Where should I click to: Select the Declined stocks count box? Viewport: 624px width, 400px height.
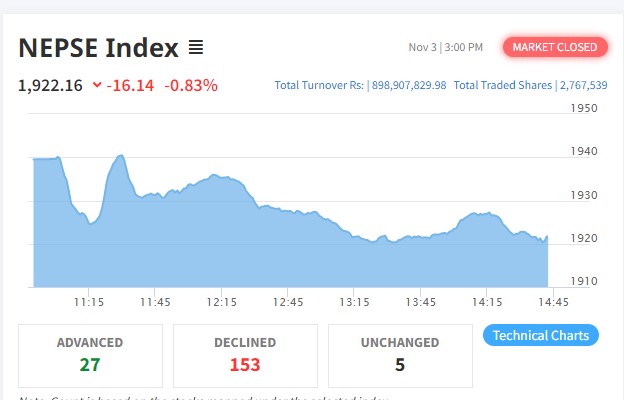click(x=245, y=355)
